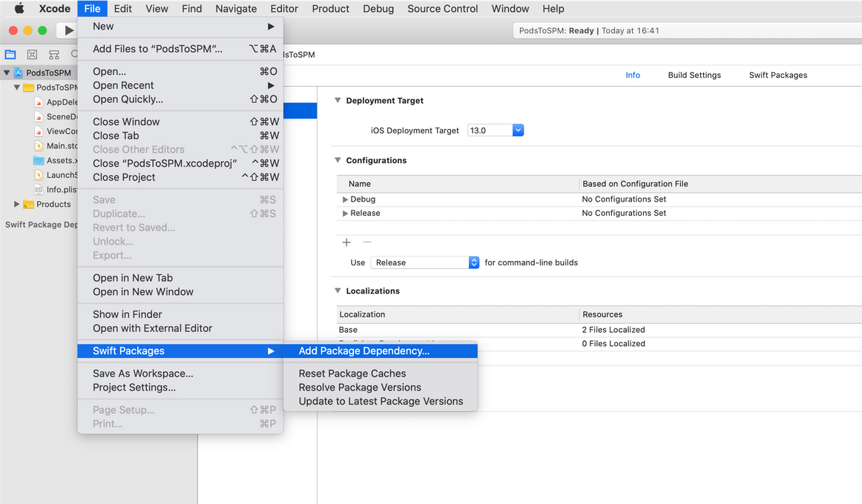Open the Xcode application menu
This screenshot has width=862, height=504.
click(54, 8)
